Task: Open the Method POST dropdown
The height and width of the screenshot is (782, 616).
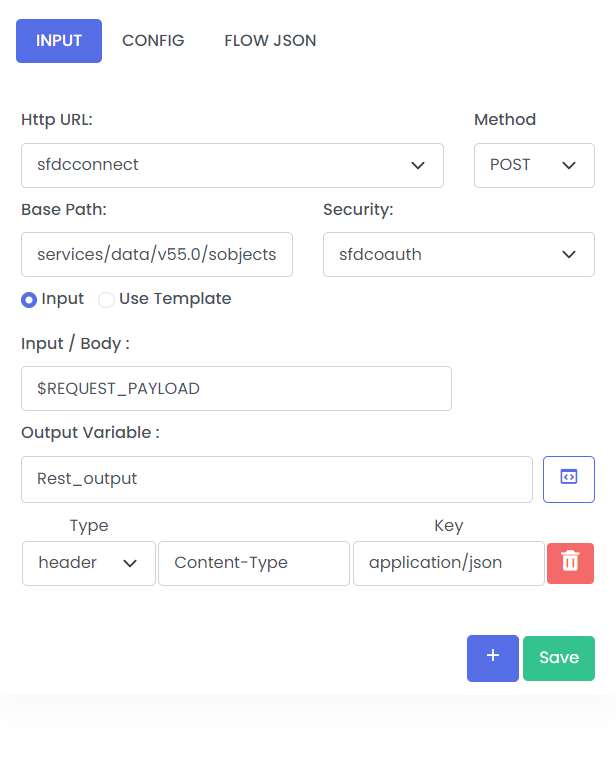Action: pos(534,166)
